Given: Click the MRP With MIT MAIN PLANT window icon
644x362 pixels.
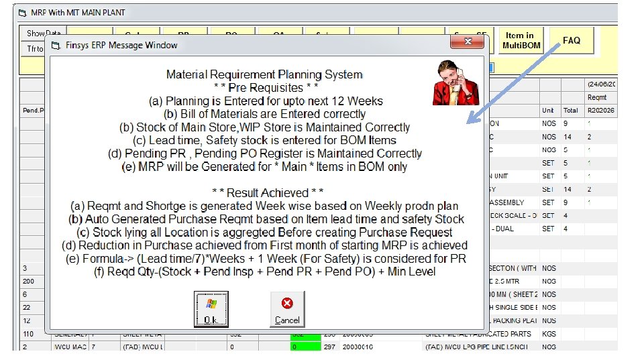Looking at the screenshot, I should (x=23, y=13).
